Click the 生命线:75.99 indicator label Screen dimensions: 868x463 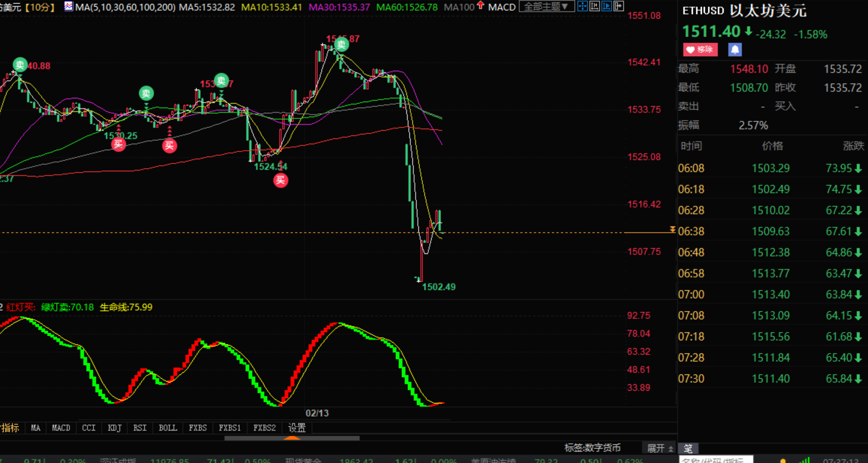point(126,307)
